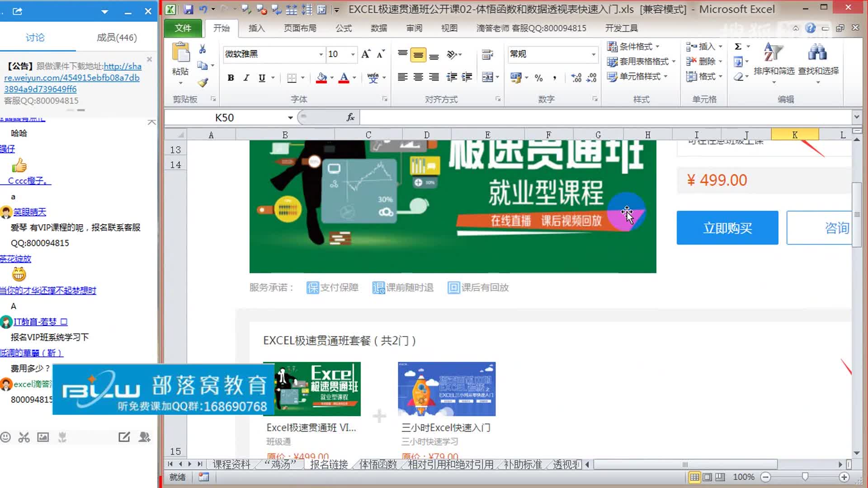Screen dimensions: 868x488
Task: Toggle middle vertical alignment
Action: click(x=418, y=55)
